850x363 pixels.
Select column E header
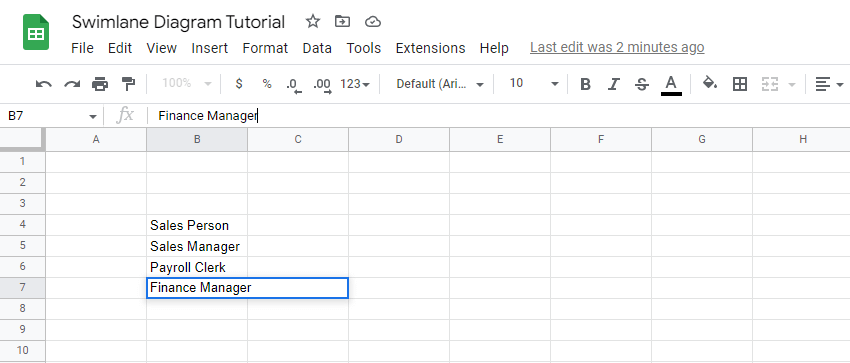(x=500, y=139)
